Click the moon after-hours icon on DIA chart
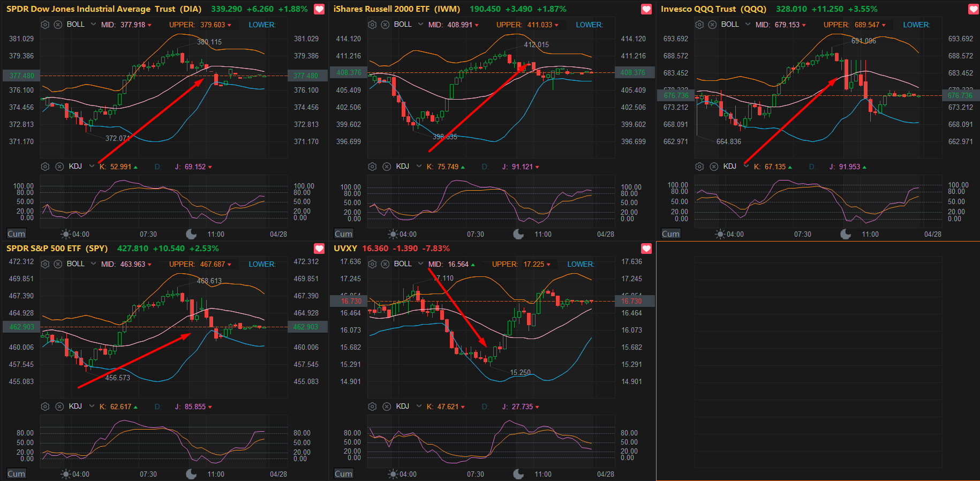The image size is (980, 481). [191, 234]
